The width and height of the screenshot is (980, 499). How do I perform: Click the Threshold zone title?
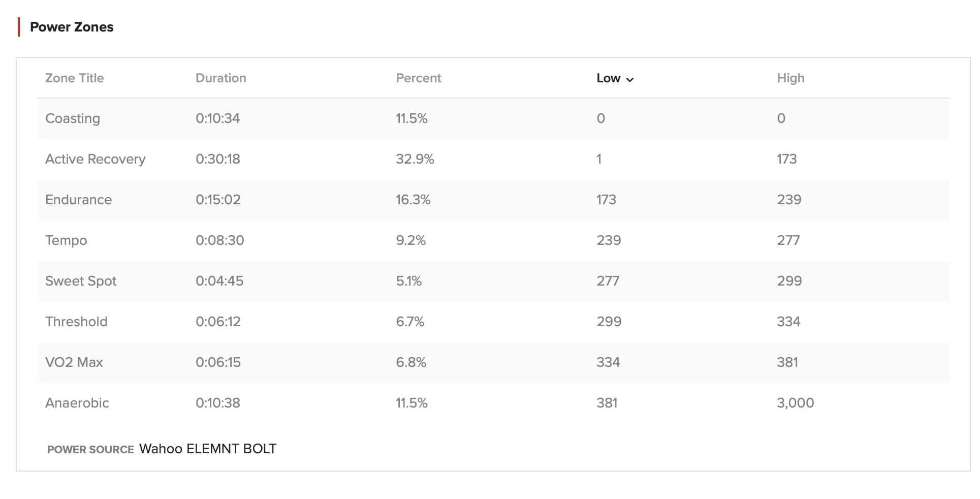point(76,322)
